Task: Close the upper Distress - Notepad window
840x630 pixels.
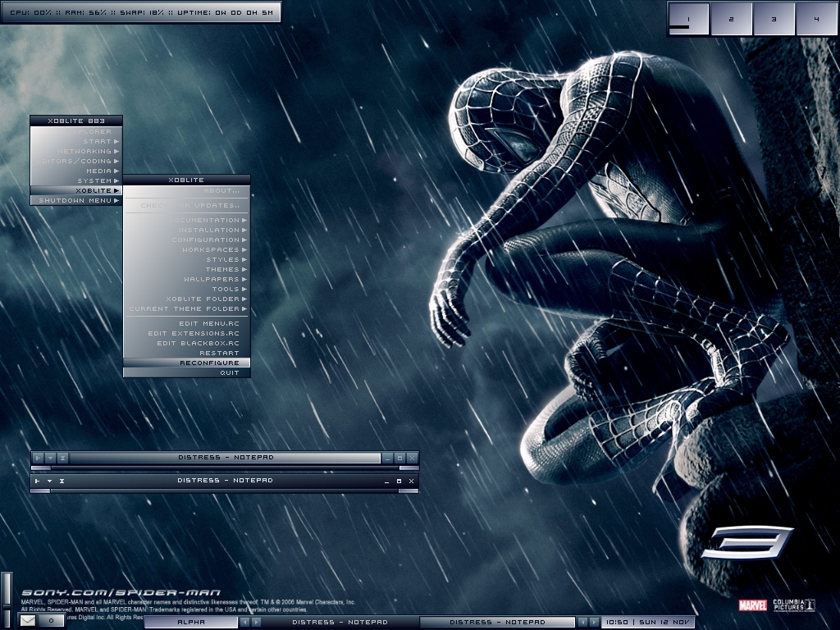Action: click(x=412, y=458)
